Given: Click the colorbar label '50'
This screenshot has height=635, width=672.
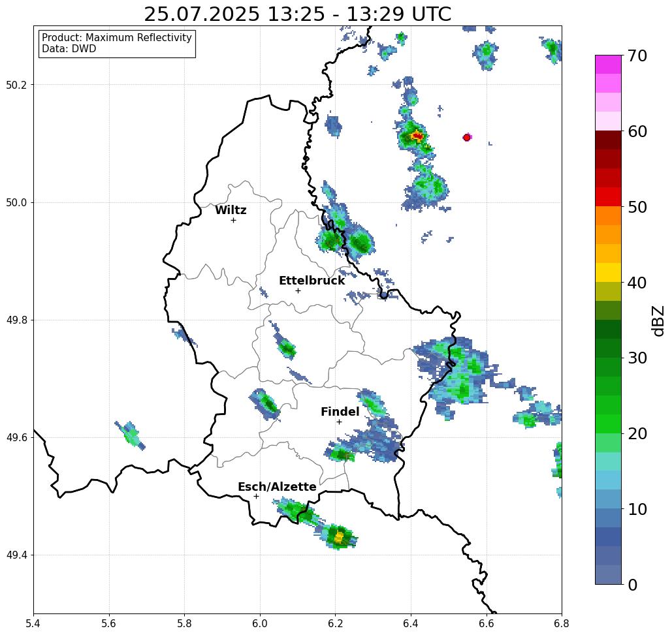Looking at the screenshot, I should pyautogui.click(x=637, y=207).
